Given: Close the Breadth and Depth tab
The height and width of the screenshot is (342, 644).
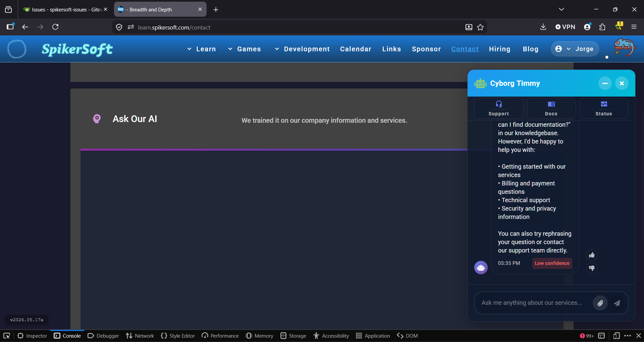Looking at the screenshot, I should 200,9.
